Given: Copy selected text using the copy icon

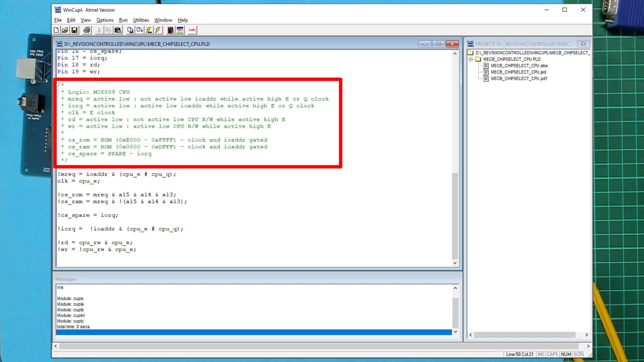Looking at the screenshot, I should click(x=109, y=30).
